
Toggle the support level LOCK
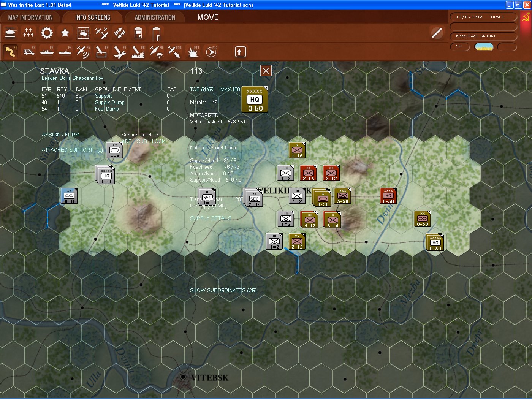[159, 141]
